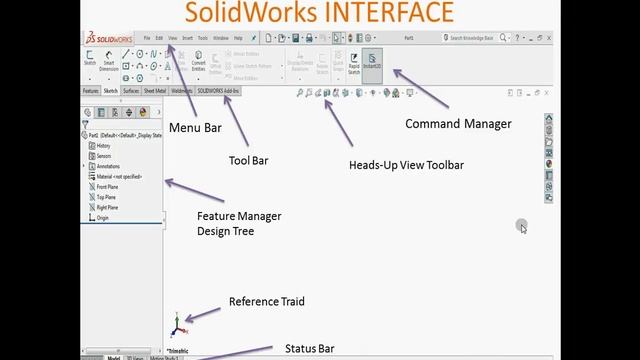Open FeatureManager design tree tab
This screenshot has height=360, width=640.
(x=87, y=112)
